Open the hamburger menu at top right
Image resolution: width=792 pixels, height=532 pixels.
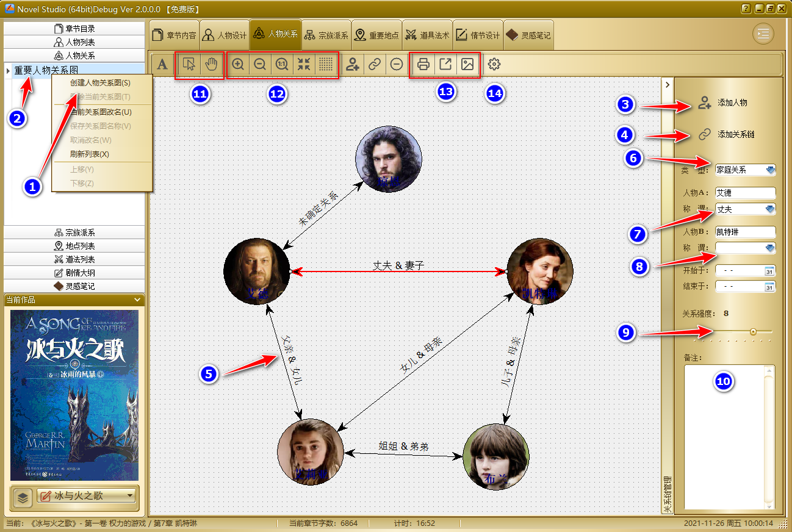[x=763, y=34]
